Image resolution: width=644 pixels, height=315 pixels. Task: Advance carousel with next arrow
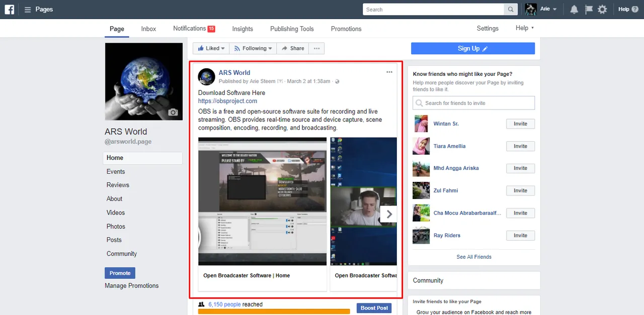click(389, 214)
